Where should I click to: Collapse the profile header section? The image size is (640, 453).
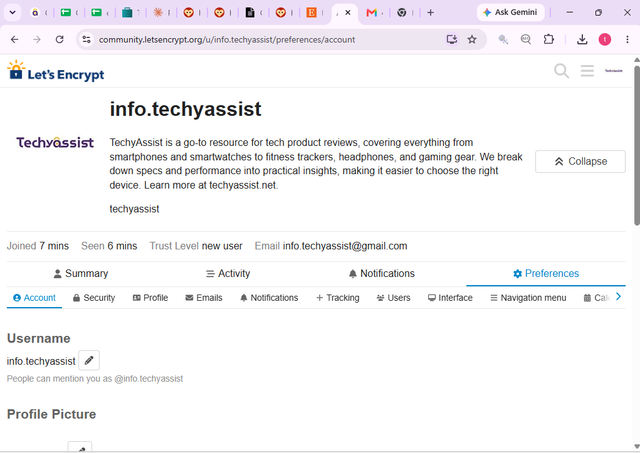(x=580, y=161)
